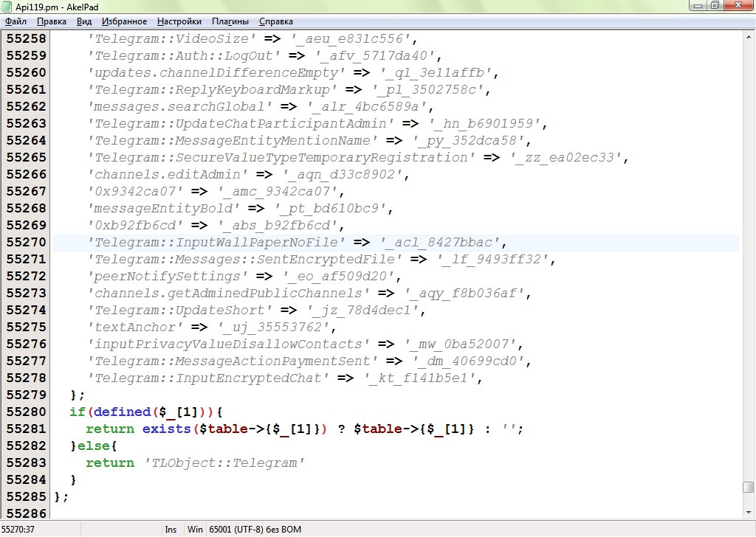Click the '_lf_9493ff32' value

coord(492,259)
